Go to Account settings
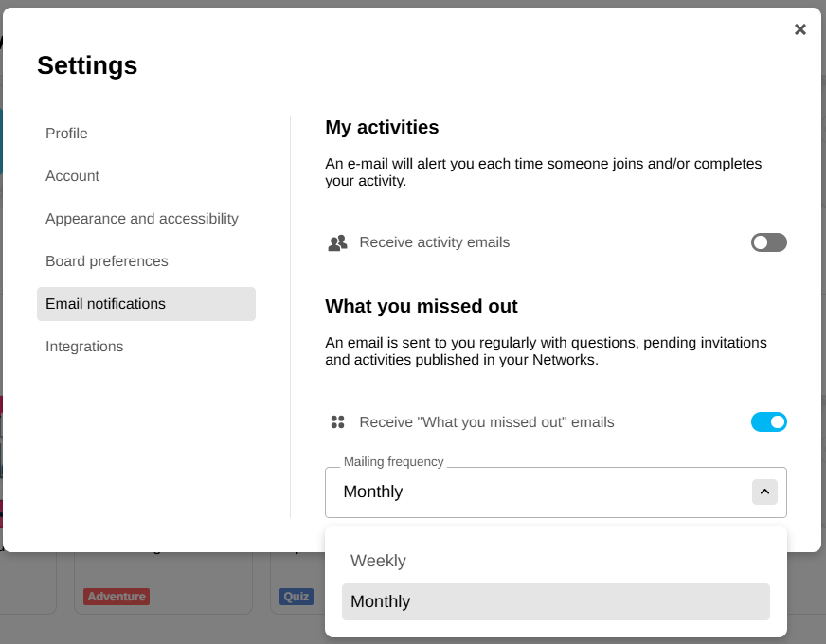 [x=72, y=176]
